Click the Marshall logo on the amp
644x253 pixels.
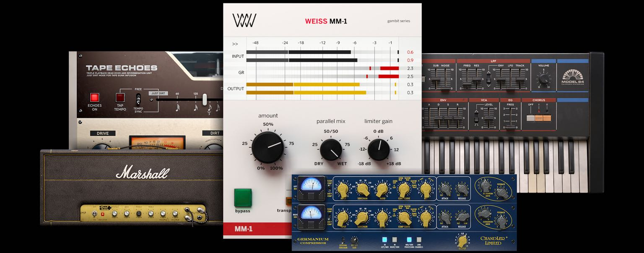(x=142, y=172)
